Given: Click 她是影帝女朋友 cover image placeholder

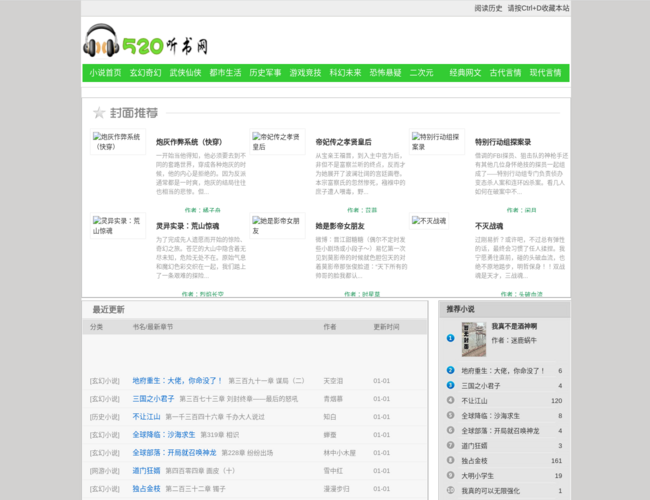Looking at the screenshot, I should 277,226.
